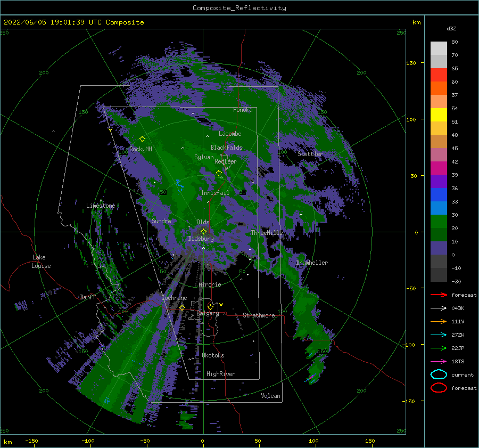
Task: Click the yellow diamond marker above Calgary
Action: [210, 307]
